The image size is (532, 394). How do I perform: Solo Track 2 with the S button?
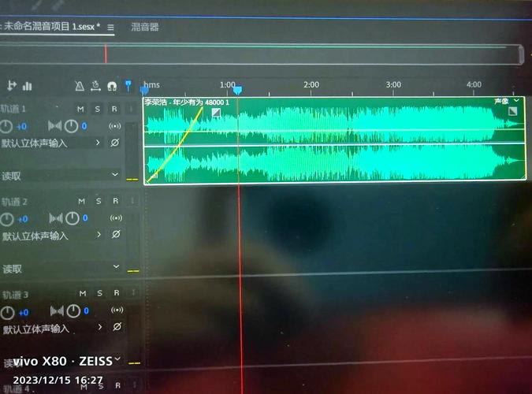[99, 201]
